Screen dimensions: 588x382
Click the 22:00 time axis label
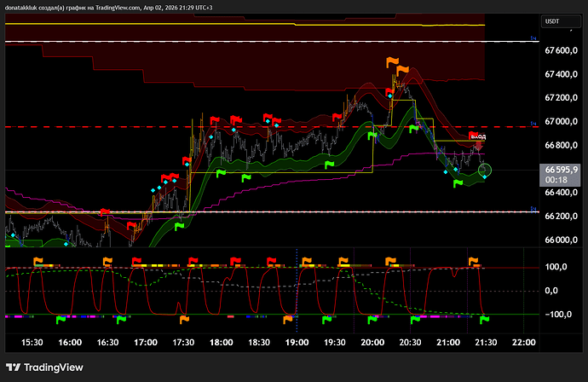[x=524, y=343]
